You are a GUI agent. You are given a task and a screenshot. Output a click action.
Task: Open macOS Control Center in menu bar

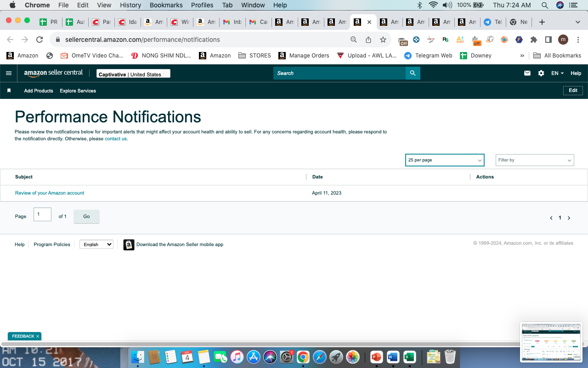(x=573, y=5)
